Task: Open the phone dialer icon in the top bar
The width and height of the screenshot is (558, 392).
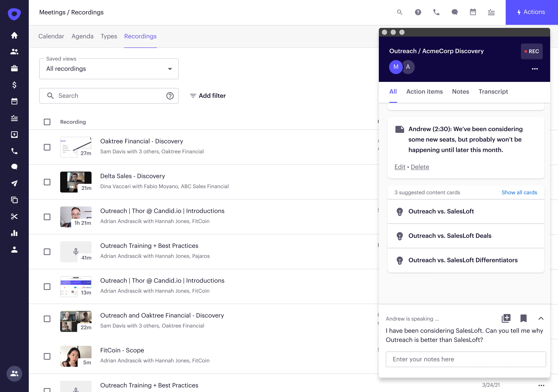Action: (436, 12)
